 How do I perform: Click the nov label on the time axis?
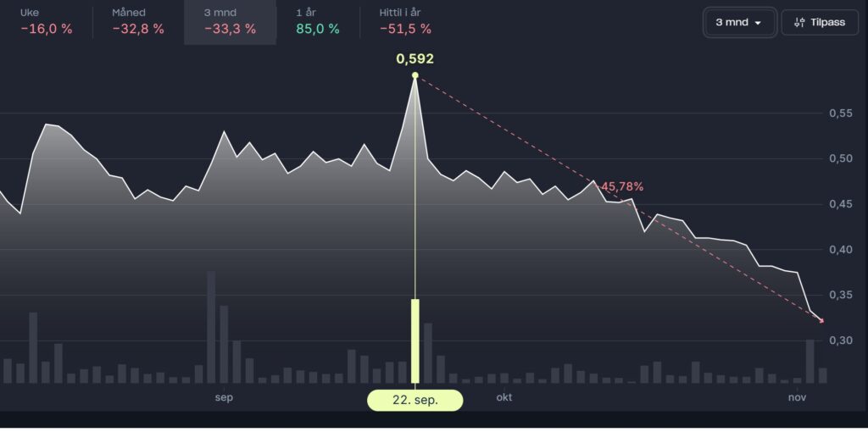[x=796, y=397]
